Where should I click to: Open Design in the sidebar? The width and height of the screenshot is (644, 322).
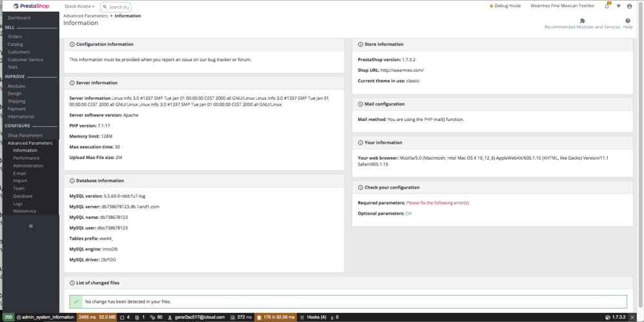click(x=14, y=93)
